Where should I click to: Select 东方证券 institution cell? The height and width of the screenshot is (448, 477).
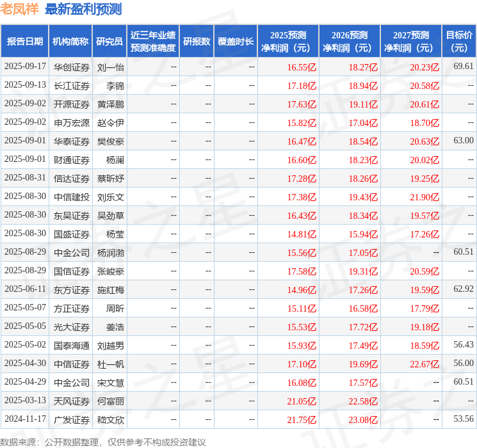pos(72,290)
